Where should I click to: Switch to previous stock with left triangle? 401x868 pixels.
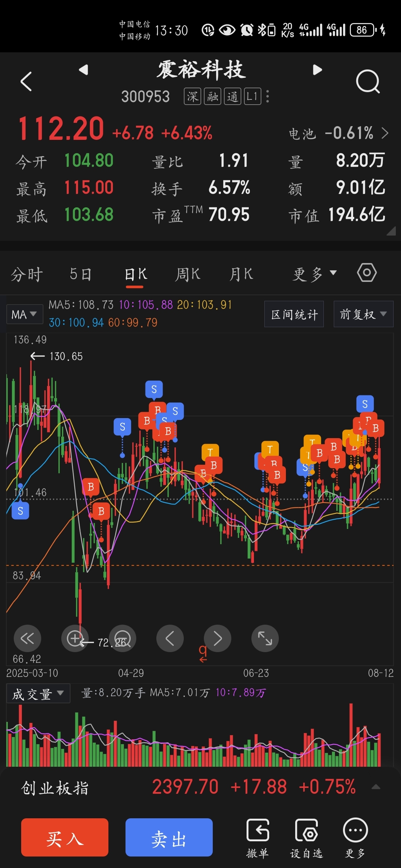tap(84, 69)
